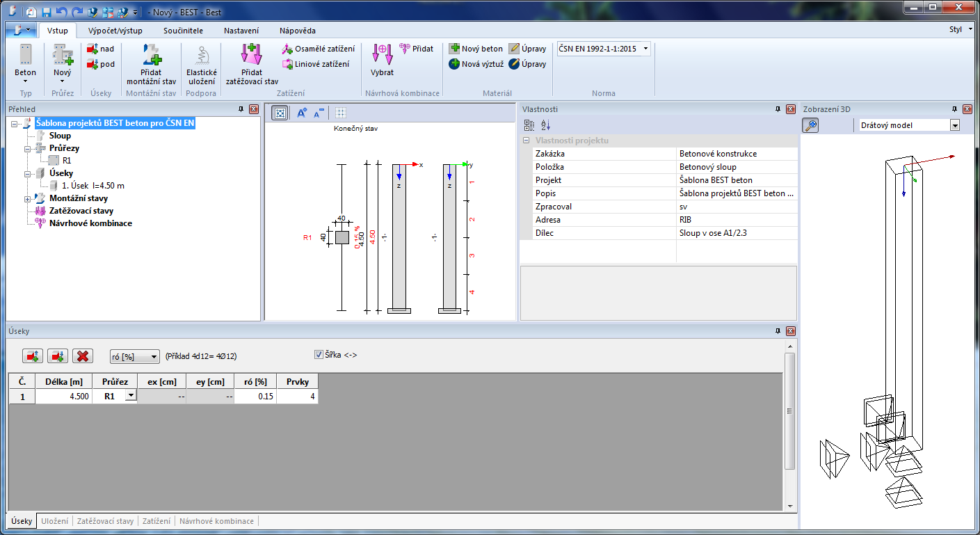Viewport: 980px width, 535px height.
Task: Open the Nový průřez dropdown
Action: point(62,64)
